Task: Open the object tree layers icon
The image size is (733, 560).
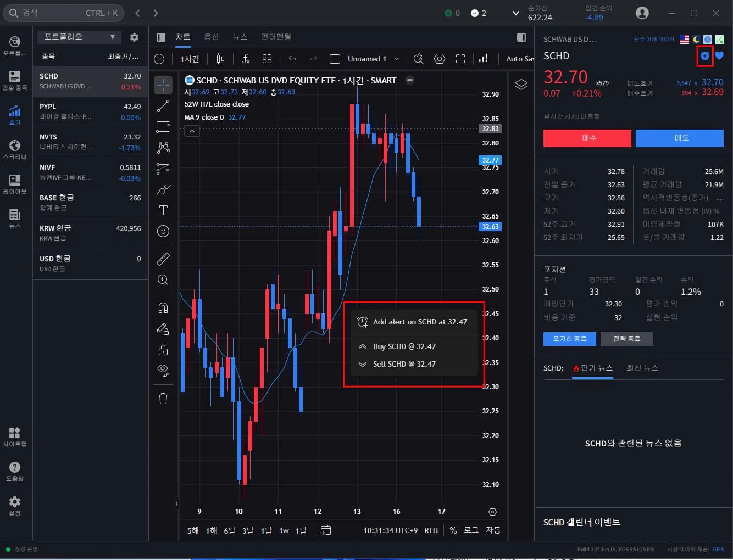Action: (x=521, y=85)
